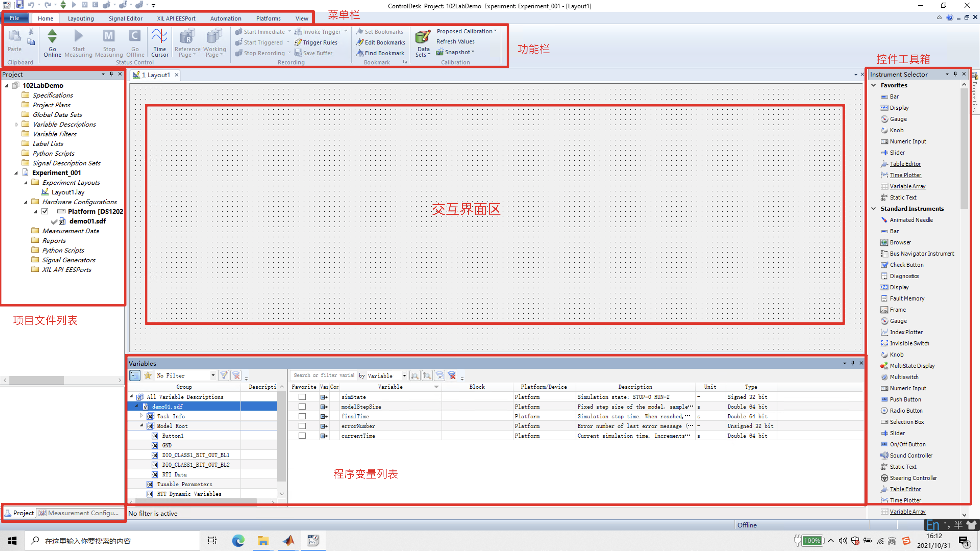Pin the Instrument Selector panel
The height and width of the screenshot is (551, 980).
click(x=955, y=74)
